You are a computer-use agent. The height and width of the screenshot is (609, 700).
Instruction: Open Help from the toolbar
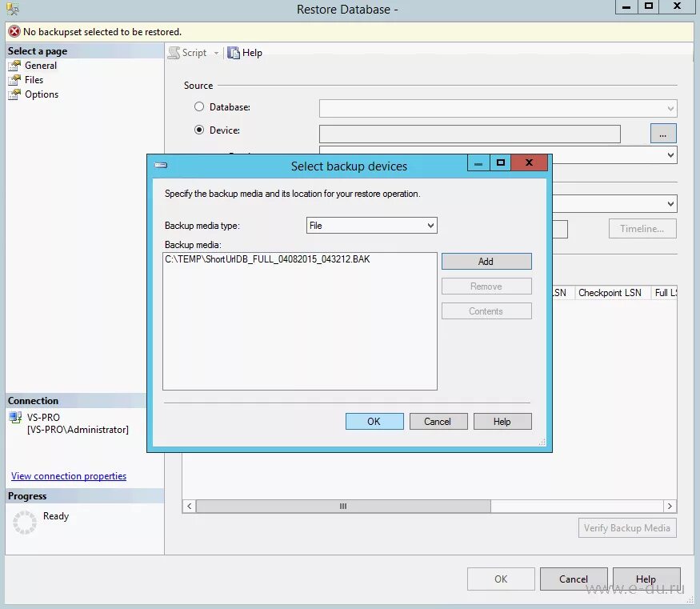pos(245,53)
